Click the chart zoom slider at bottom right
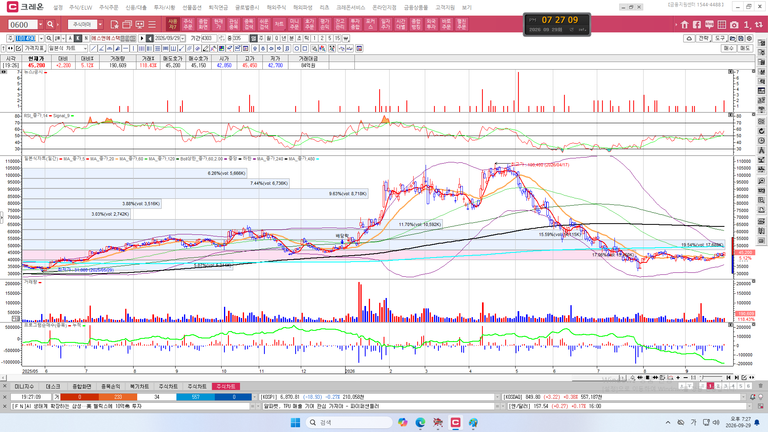This screenshot has height=432, width=768. click(x=712, y=378)
